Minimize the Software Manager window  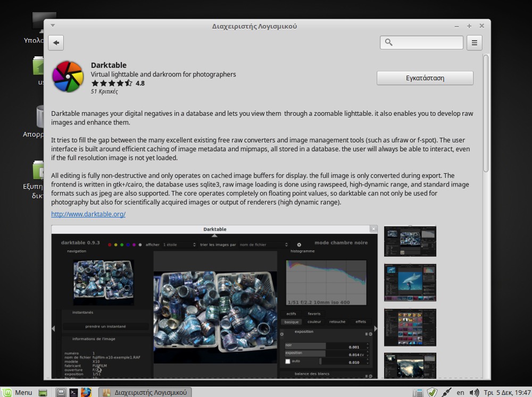pyautogui.click(x=456, y=26)
